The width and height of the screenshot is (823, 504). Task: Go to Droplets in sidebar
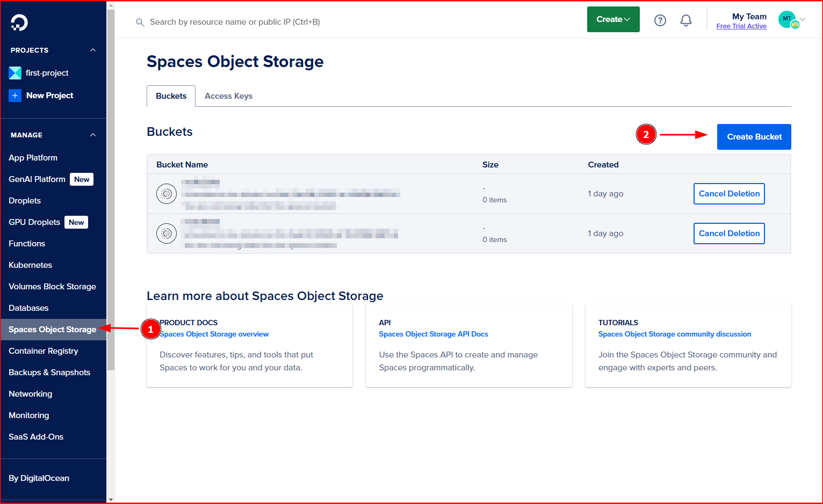25,201
